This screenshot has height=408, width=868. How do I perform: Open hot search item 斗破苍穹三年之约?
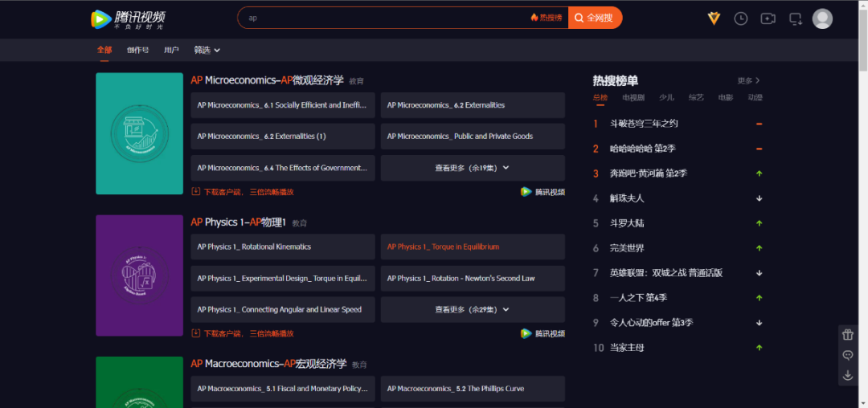pyautogui.click(x=644, y=124)
